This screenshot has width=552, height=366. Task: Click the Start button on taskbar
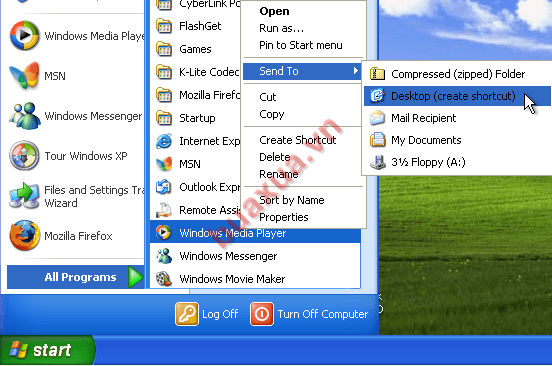[47, 350]
